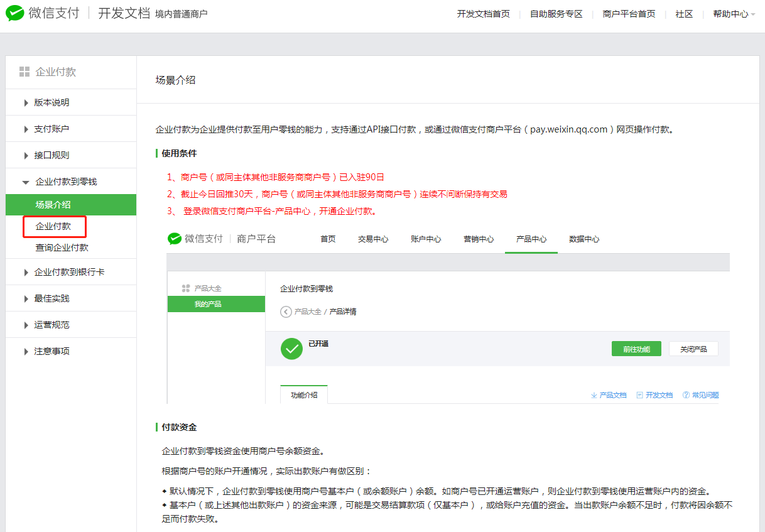Screen dimensions: 765x532
Task: Open the 商户平台首页 link in the header
Action: 629,14
